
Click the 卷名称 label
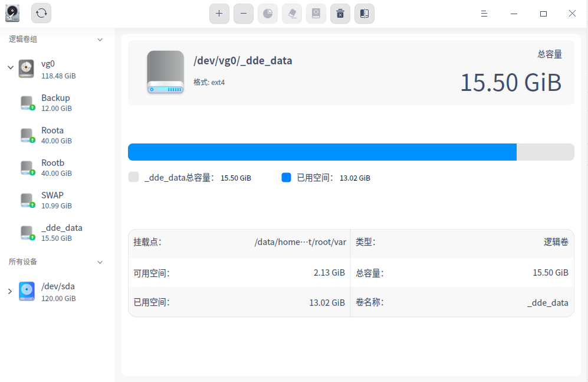(370, 302)
